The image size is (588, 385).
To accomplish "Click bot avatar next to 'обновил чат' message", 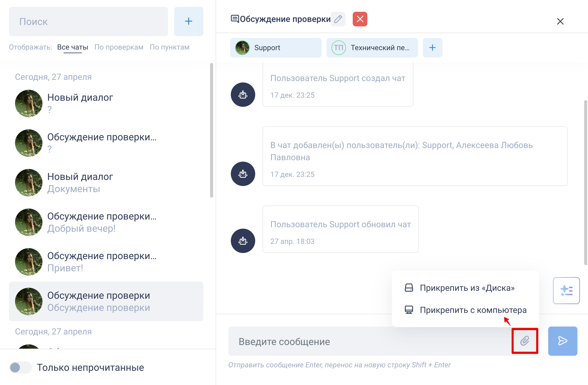I will coord(243,241).
